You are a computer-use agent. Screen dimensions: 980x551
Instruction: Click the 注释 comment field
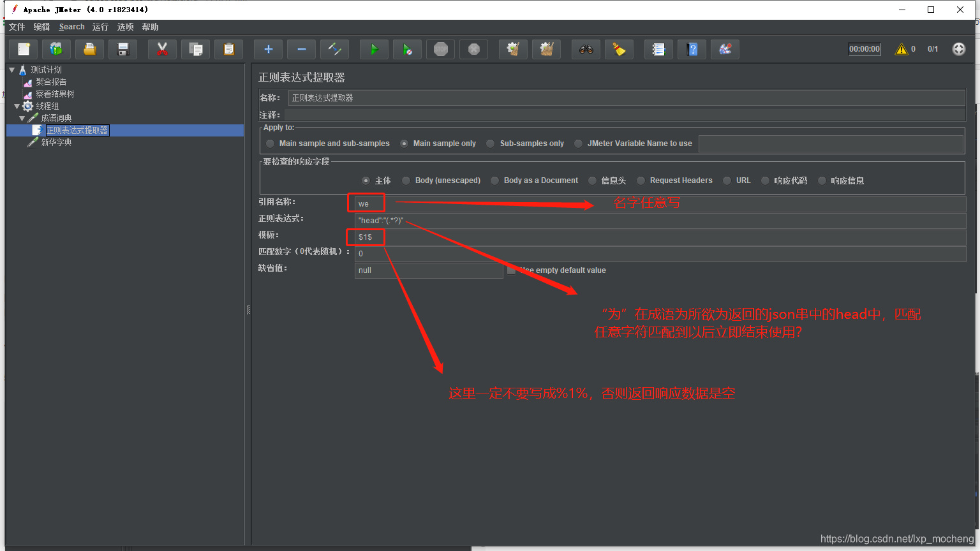pos(625,115)
